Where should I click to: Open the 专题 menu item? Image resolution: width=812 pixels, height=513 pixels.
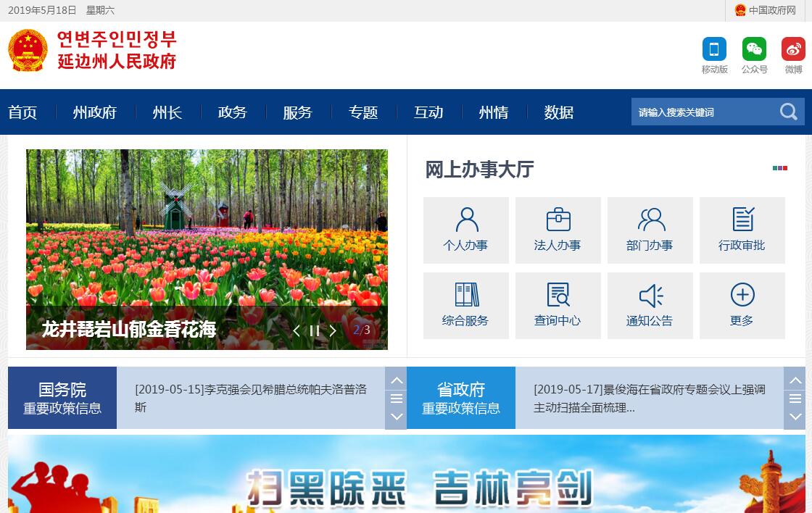363,112
